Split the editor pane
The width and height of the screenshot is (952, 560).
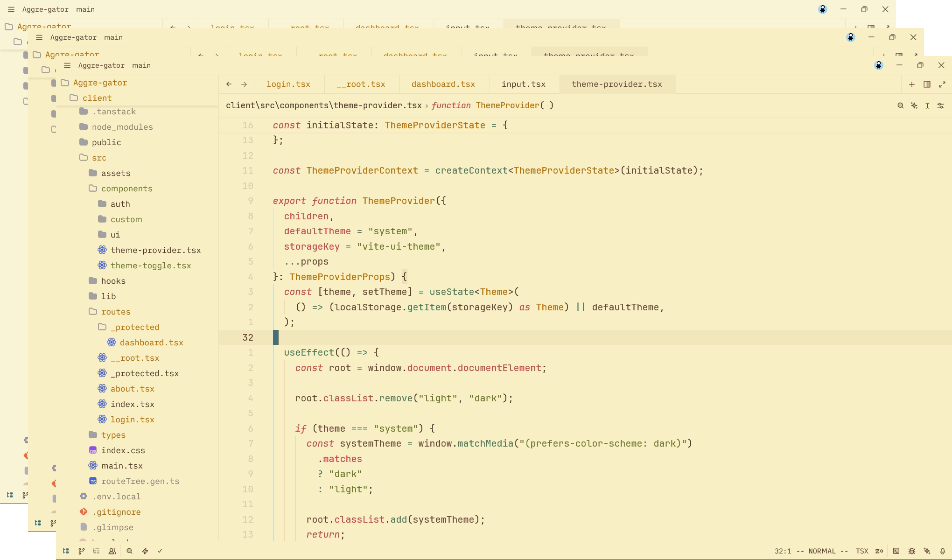point(927,84)
